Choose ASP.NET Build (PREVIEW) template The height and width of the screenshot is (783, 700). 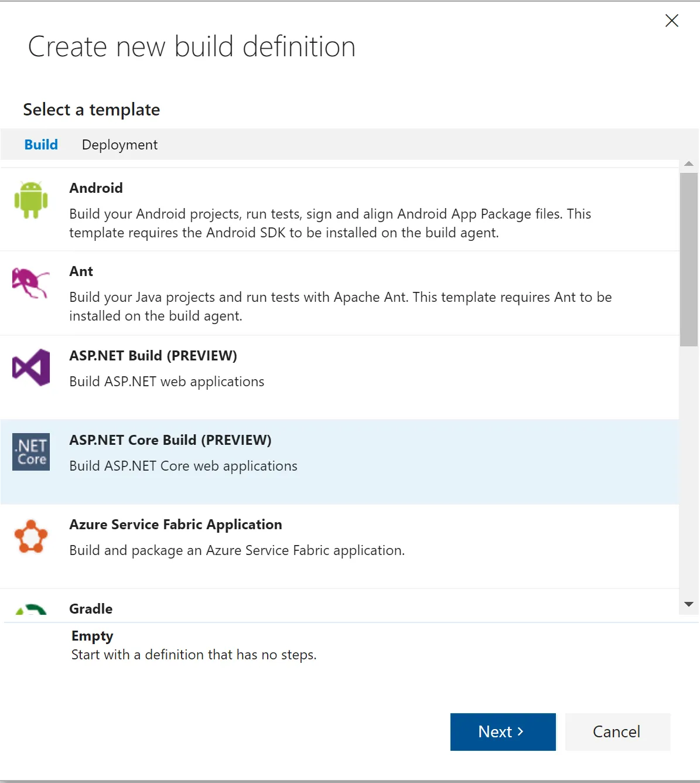pos(339,377)
